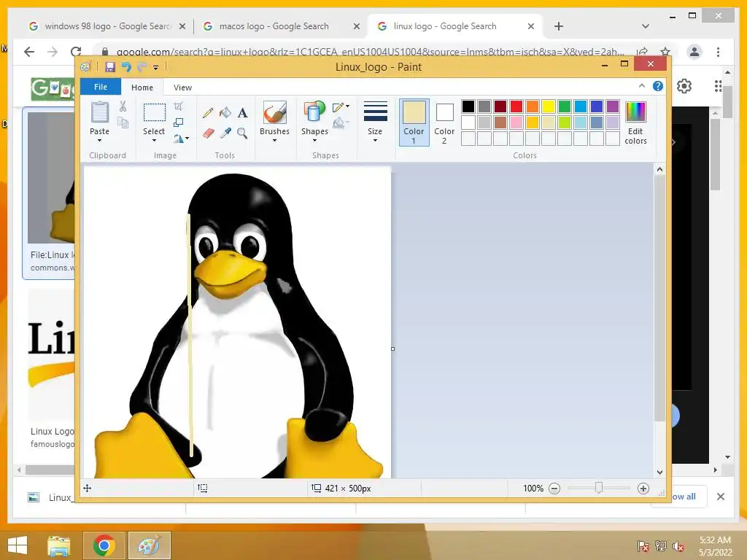Open Chrome settings gear icon on Google page
Viewport: 747px width, 560px height.
(684, 86)
